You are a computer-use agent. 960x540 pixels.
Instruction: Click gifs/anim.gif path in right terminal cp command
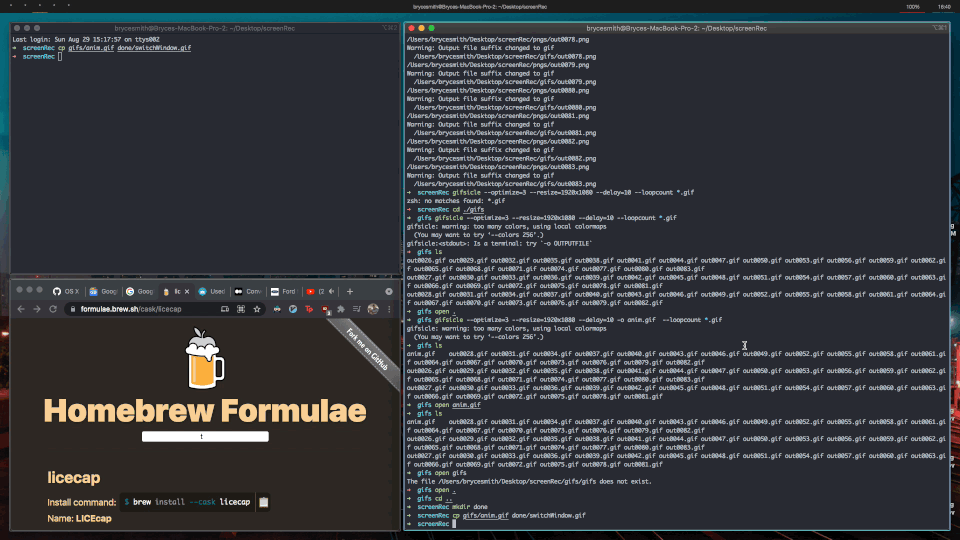pyautogui.click(x=485, y=516)
